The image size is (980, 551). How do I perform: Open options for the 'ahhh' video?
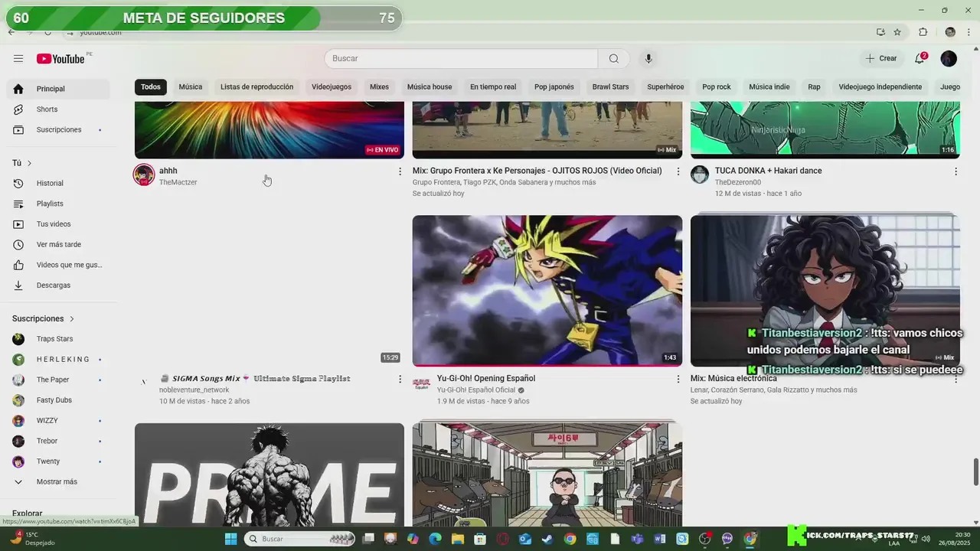400,171
